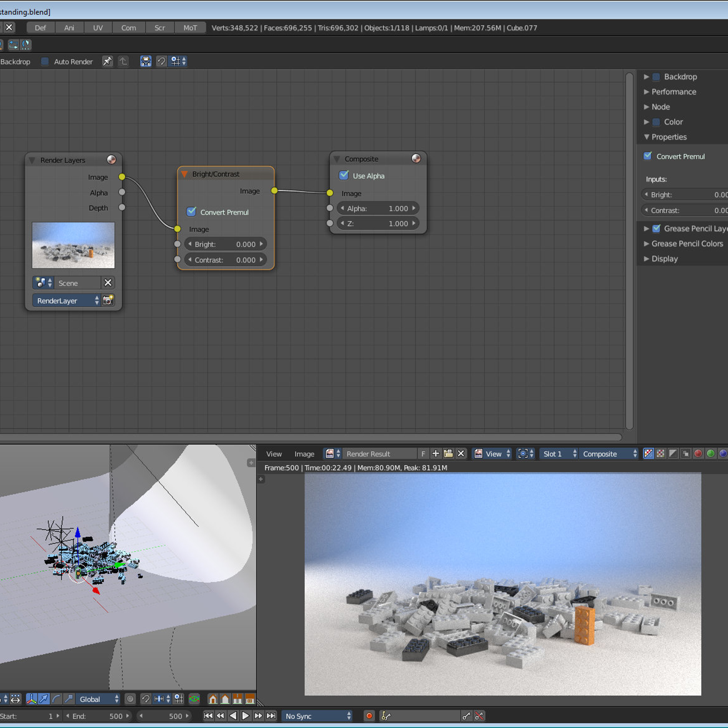Screen dimensions: 728x728
Task: Expand the Performance panel
Action: pos(647,91)
